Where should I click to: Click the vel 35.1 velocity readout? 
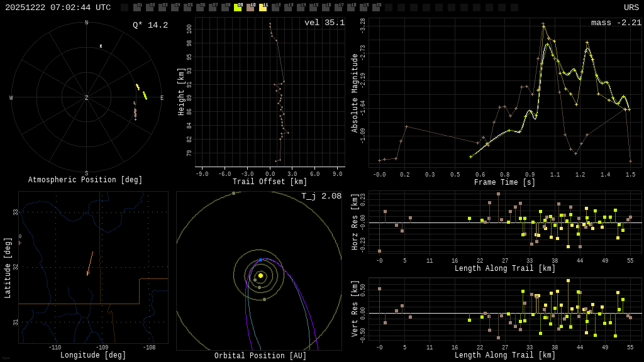coord(324,23)
